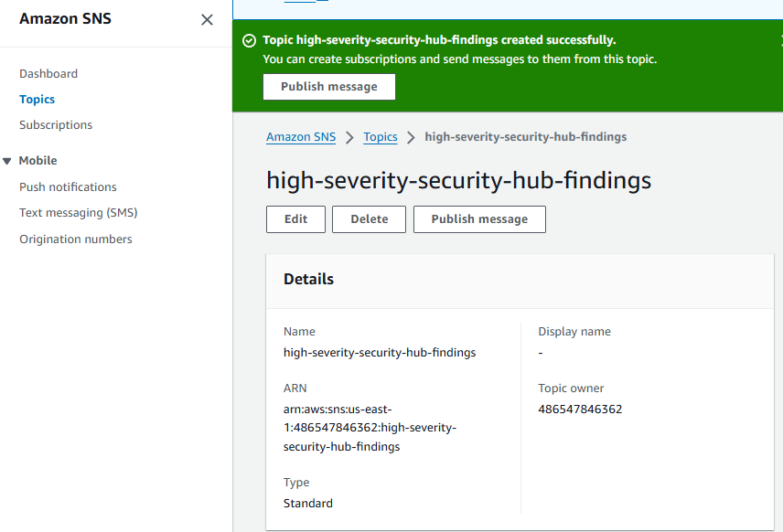The image size is (783, 532).
Task: Click Publish message in the green banner
Action: [x=329, y=87]
